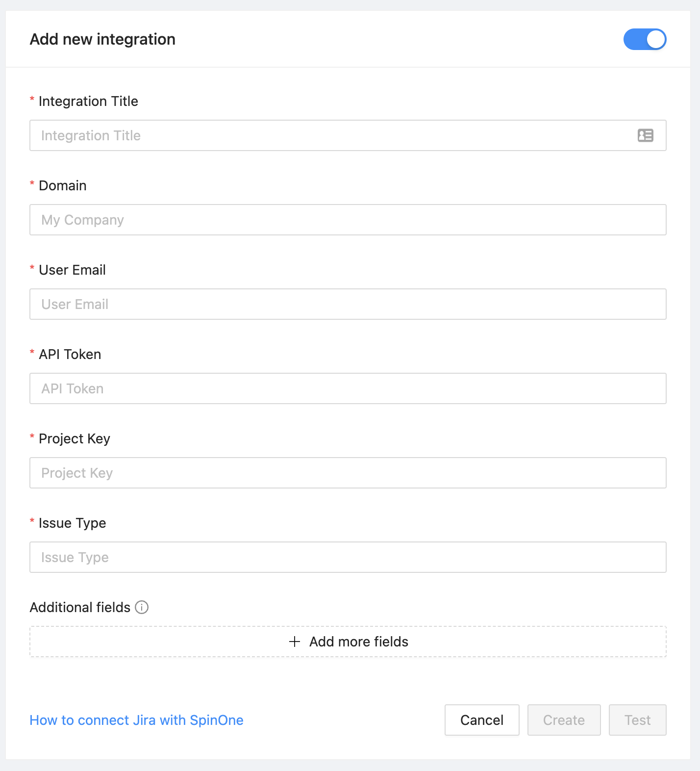Click the Cancel button
Screen dimensions: 700x771
[x=482, y=720]
